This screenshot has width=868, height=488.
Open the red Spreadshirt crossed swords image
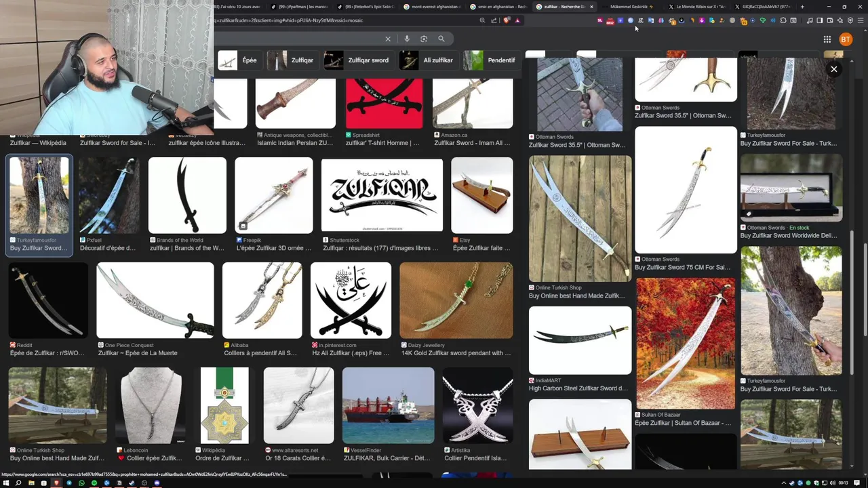(x=384, y=103)
